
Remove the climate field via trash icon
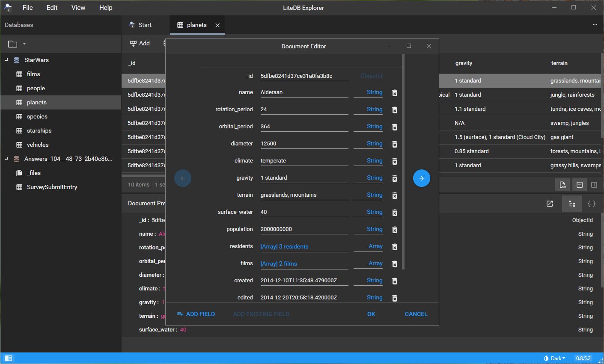[x=395, y=161]
